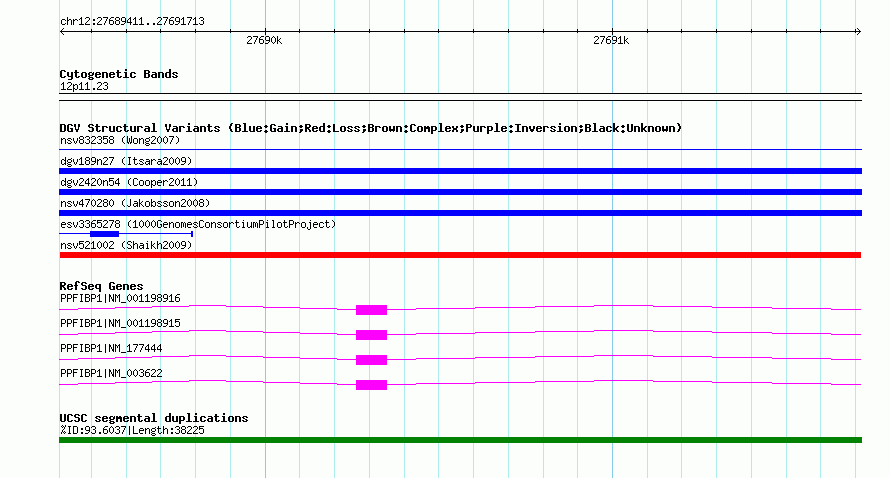The width and height of the screenshot is (890, 478).
Task: Click the magenta exon of NM_001198916
Action: point(371,309)
